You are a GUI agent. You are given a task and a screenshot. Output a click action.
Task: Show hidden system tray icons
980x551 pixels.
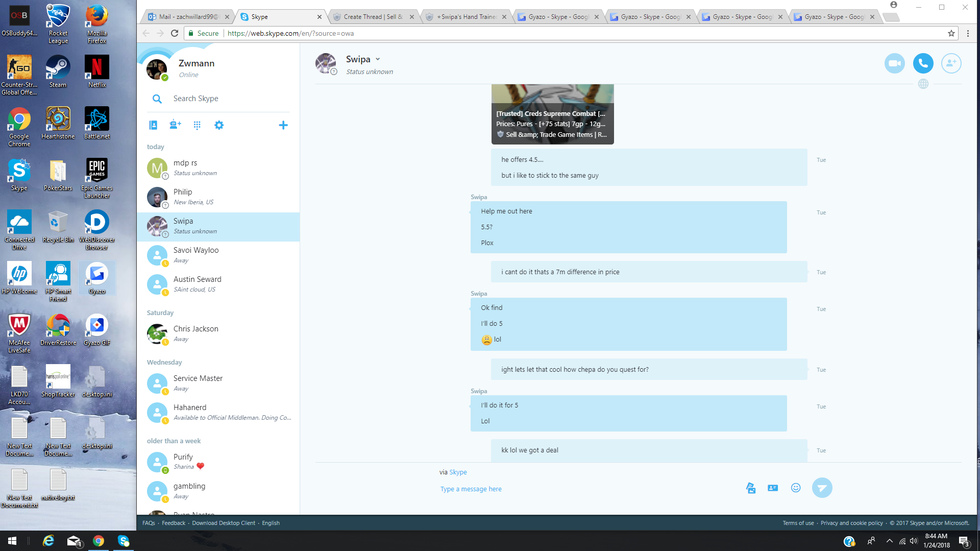click(889, 541)
